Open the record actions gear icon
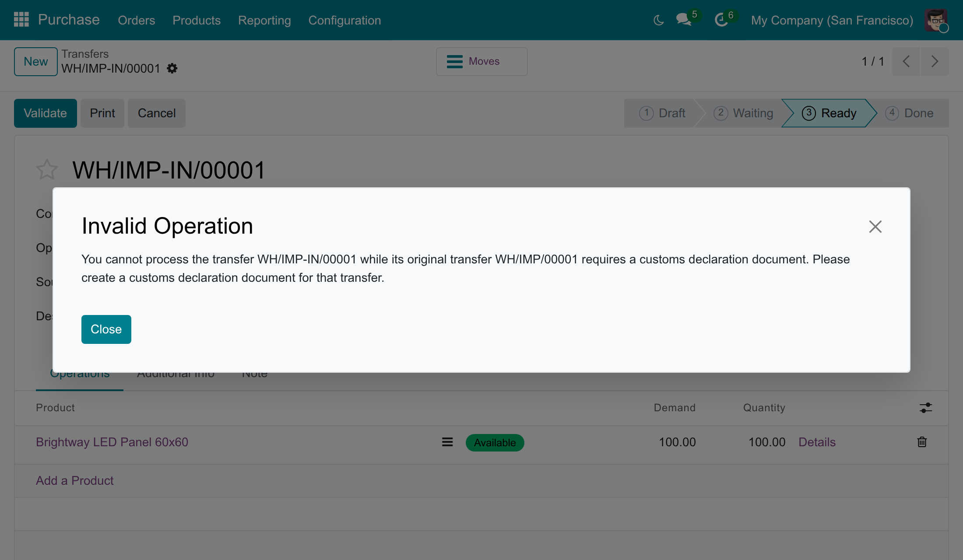Viewport: 963px width, 560px height. (x=172, y=69)
